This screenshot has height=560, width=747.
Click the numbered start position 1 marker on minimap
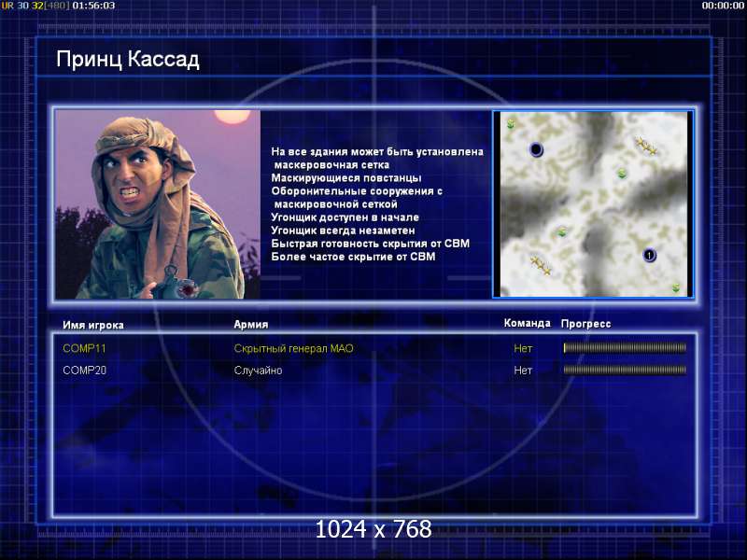649,255
